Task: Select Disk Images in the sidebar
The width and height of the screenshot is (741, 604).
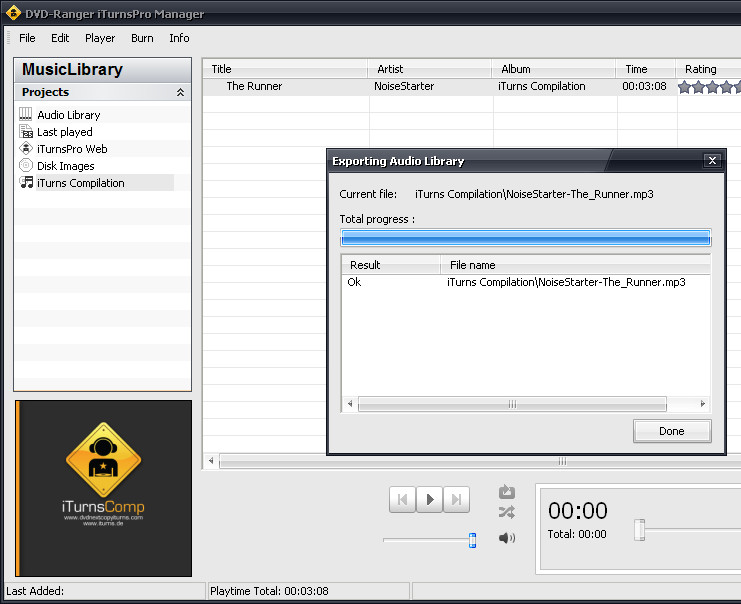Action: (65, 166)
